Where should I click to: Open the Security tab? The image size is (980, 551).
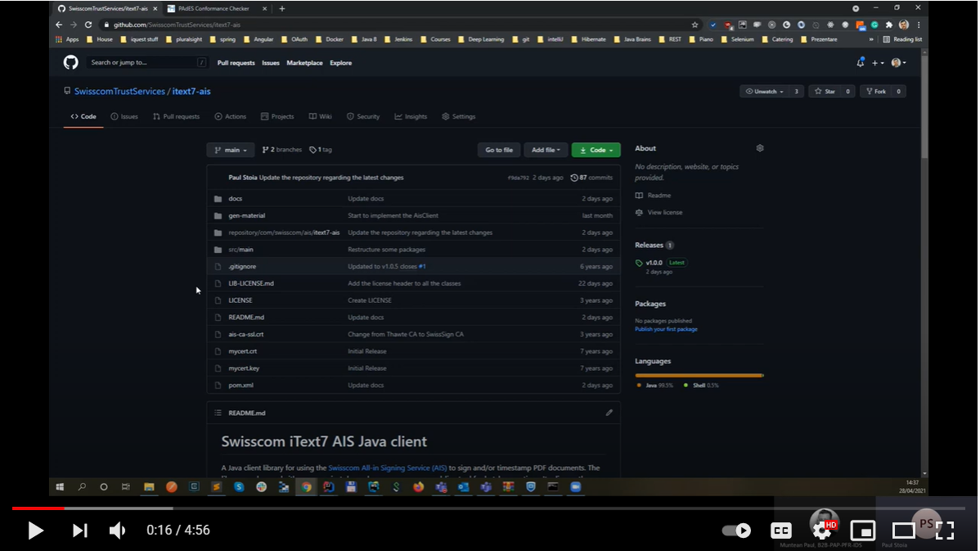pos(363,116)
